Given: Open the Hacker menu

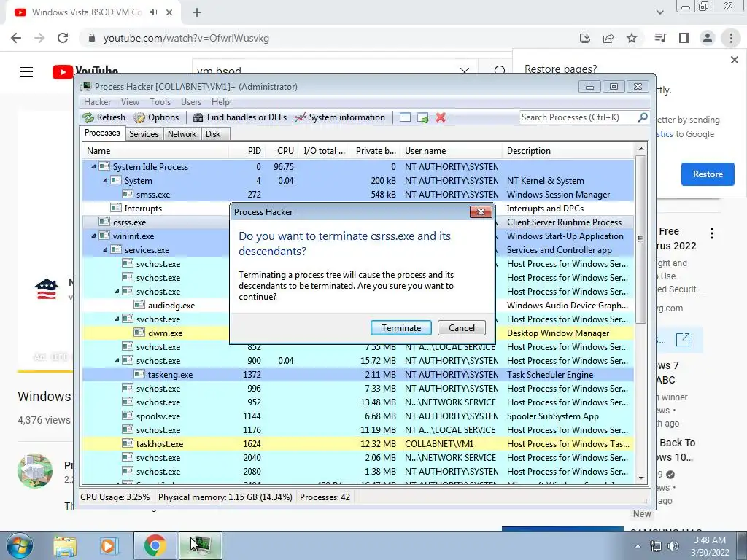Looking at the screenshot, I should pos(97,102).
